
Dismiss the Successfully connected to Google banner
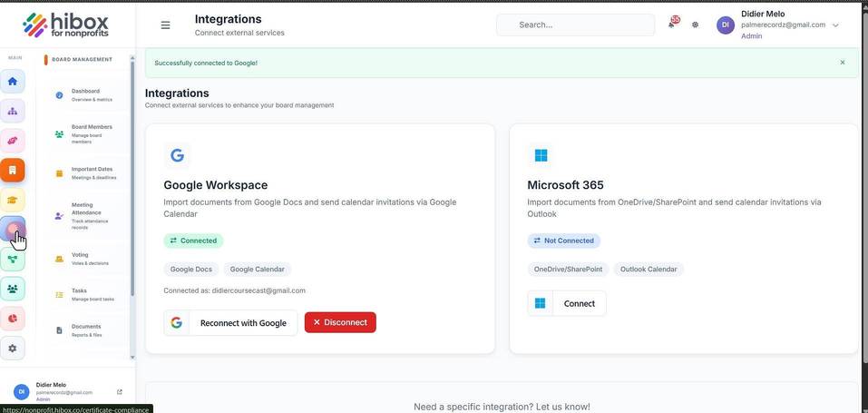pos(843,63)
